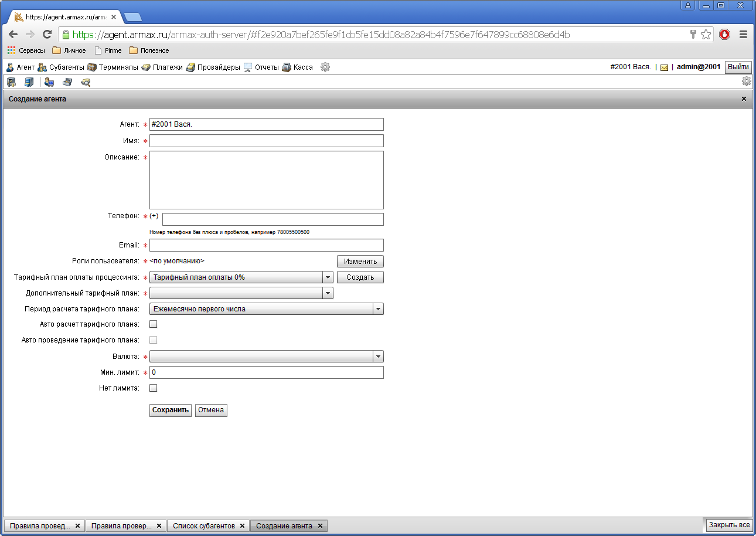
Task: Click the first terminal toolbar icon with lock
Action: tap(11, 82)
